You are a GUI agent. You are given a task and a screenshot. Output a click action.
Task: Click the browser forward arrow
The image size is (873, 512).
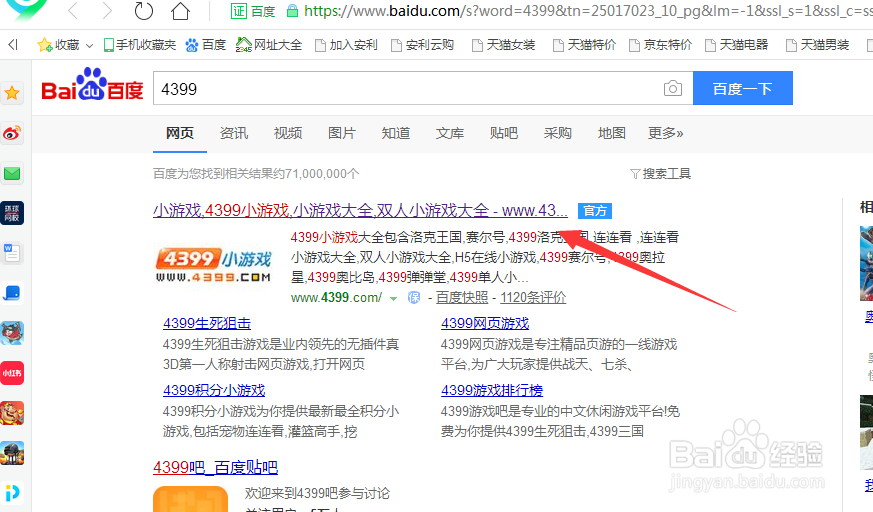107,11
